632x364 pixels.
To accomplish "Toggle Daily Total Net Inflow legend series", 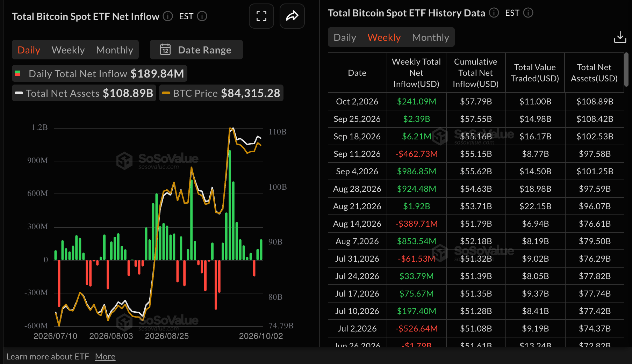I will pos(100,74).
